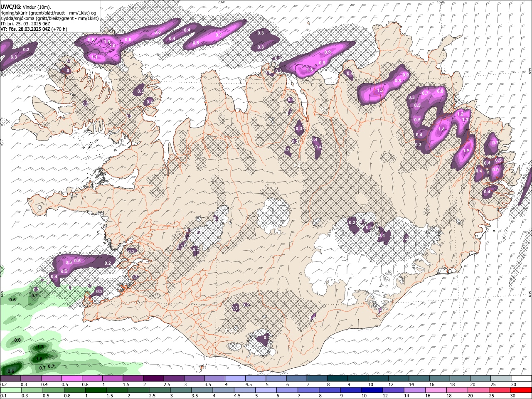Click the "slydda/snjókoma" legend description line
The height and width of the screenshot is (399, 532).
point(49,18)
